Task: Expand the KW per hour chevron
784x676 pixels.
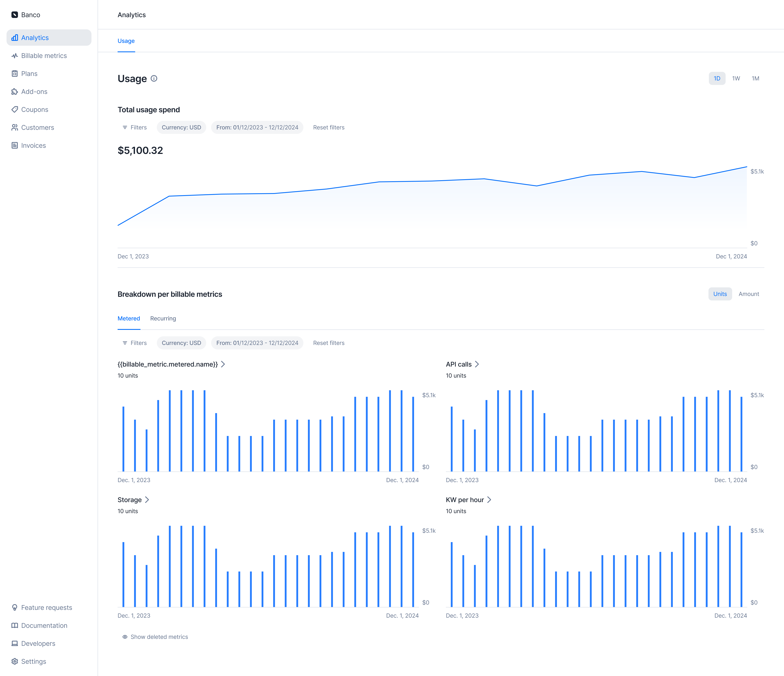Action: tap(489, 500)
